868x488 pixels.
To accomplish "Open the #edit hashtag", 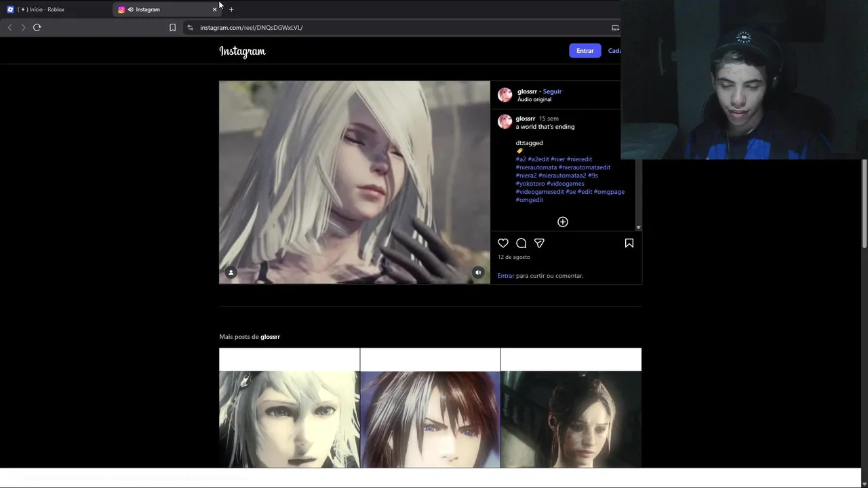I will (585, 192).
